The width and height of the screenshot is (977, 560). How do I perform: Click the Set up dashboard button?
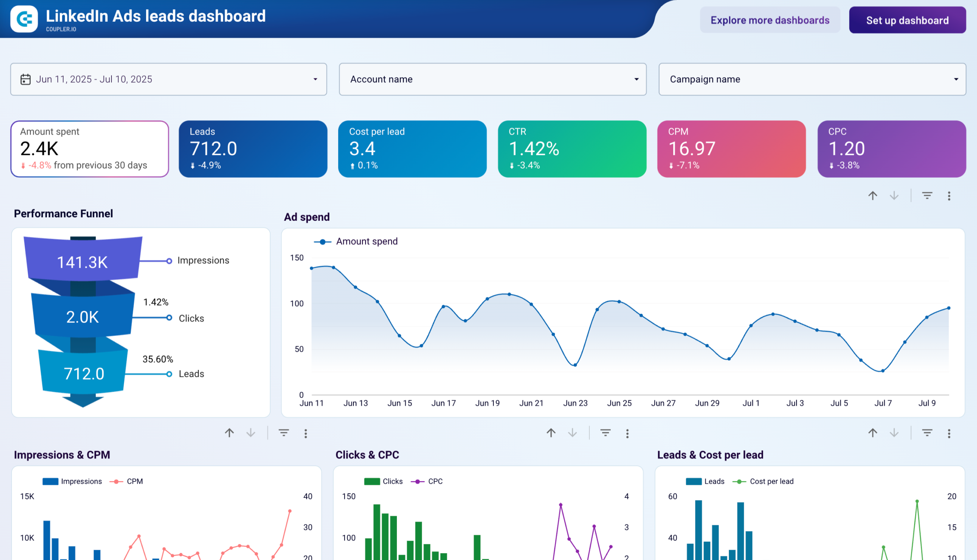tap(908, 20)
